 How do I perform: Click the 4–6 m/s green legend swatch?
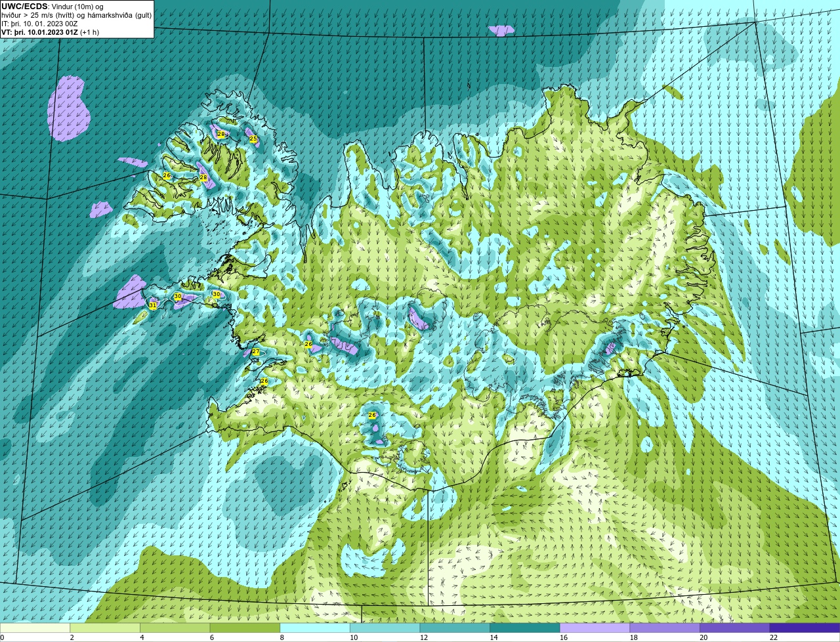[175, 628]
